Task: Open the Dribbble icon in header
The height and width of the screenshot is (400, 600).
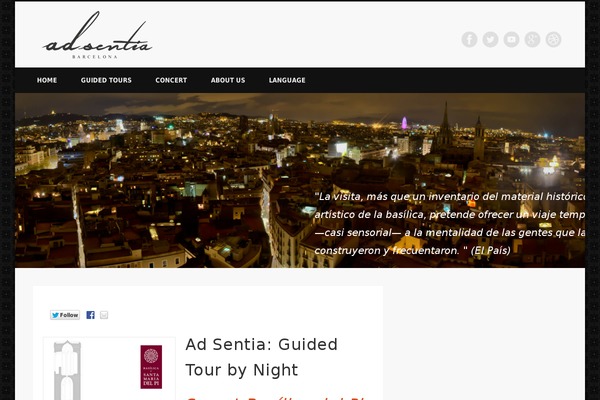Action: [553, 39]
